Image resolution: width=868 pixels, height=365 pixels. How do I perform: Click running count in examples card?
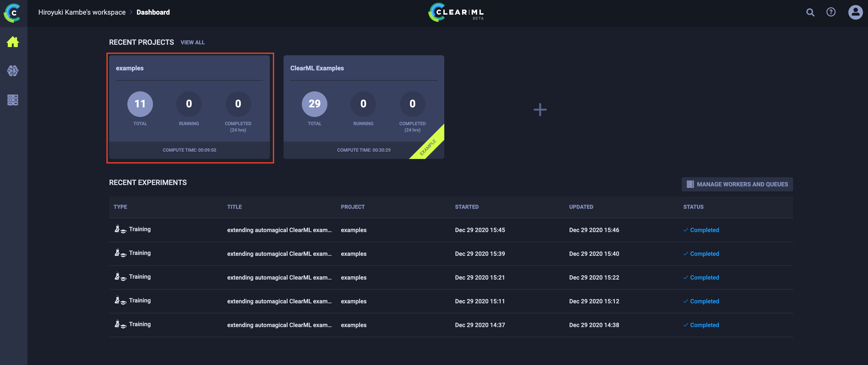click(189, 104)
